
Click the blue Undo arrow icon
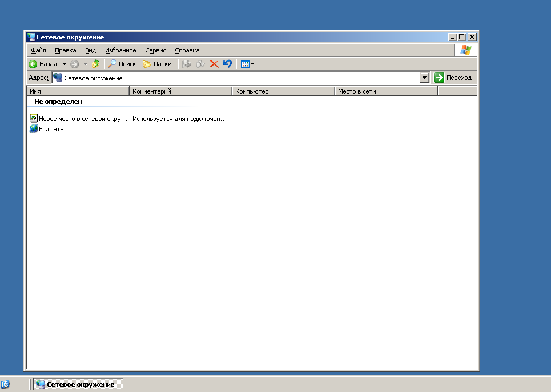click(x=227, y=64)
